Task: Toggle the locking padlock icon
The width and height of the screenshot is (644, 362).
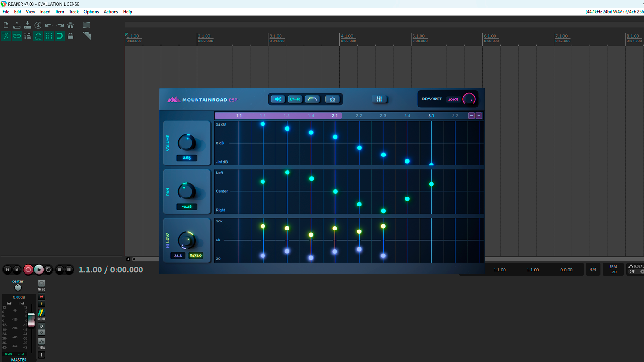Action: point(71,36)
